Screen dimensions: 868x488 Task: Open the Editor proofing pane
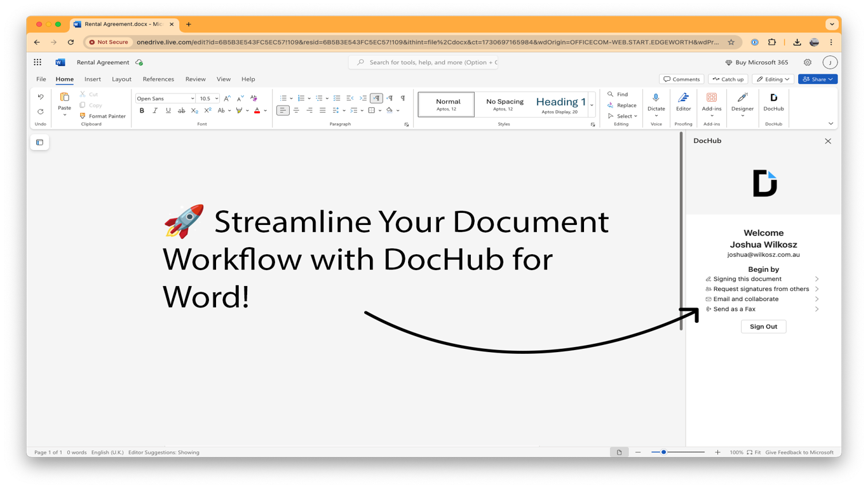(683, 102)
